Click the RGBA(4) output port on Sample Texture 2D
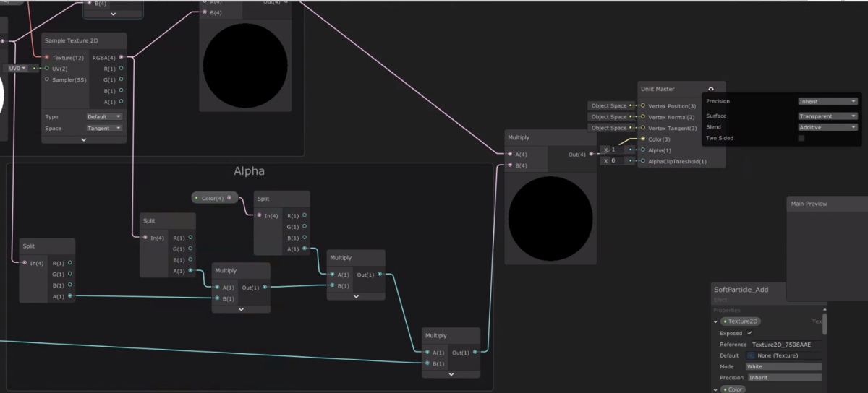The image size is (868, 393). pyautogui.click(x=121, y=57)
